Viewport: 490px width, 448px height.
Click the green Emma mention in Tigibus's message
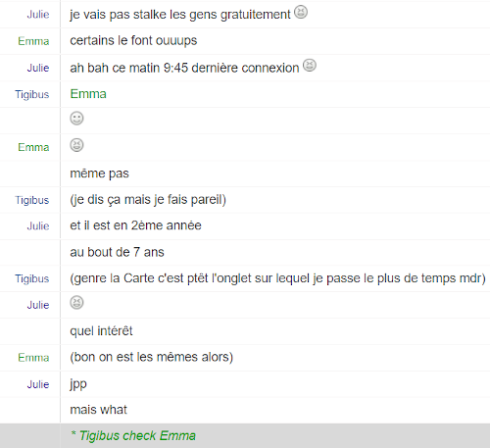(x=88, y=94)
